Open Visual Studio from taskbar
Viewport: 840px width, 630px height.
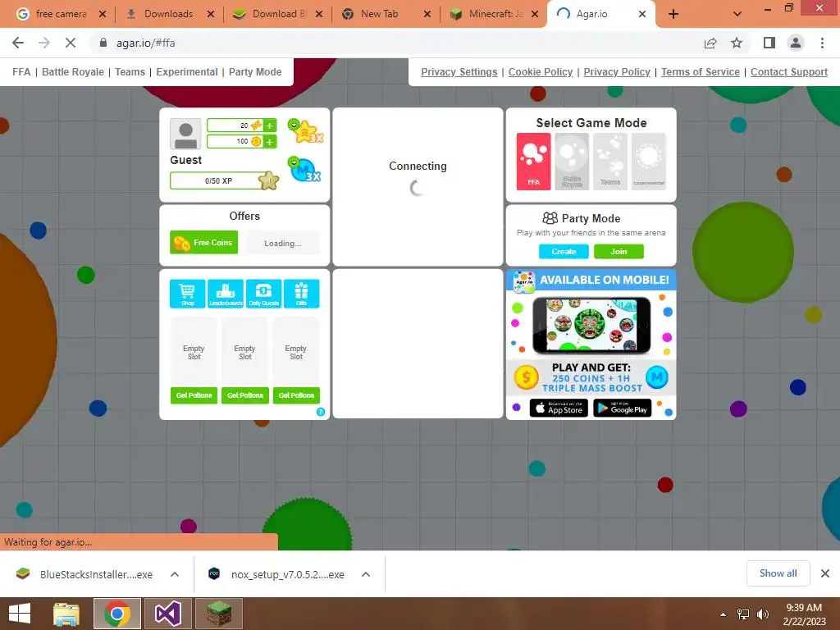point(168,614)
